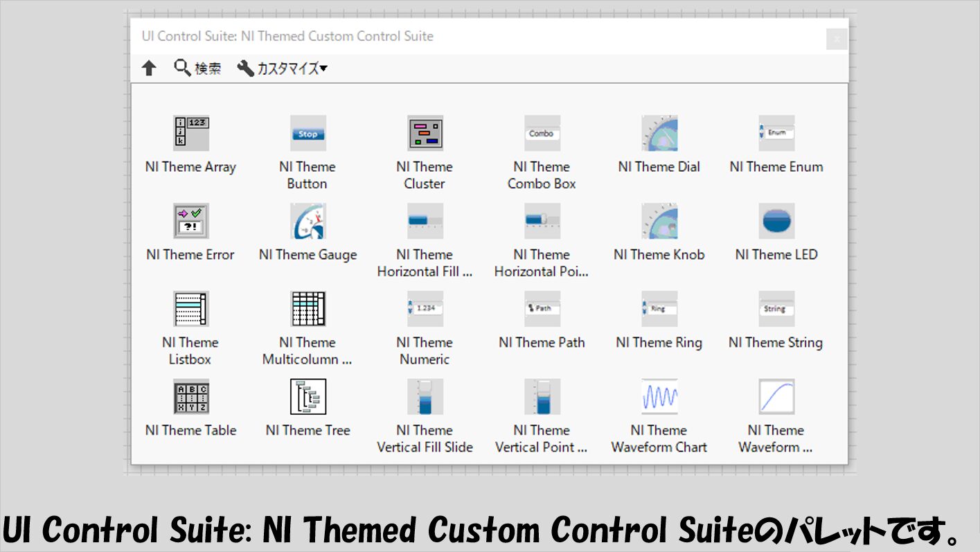
Task: Open the カスタマイズ dropdown menu
Action: point(283,68)
